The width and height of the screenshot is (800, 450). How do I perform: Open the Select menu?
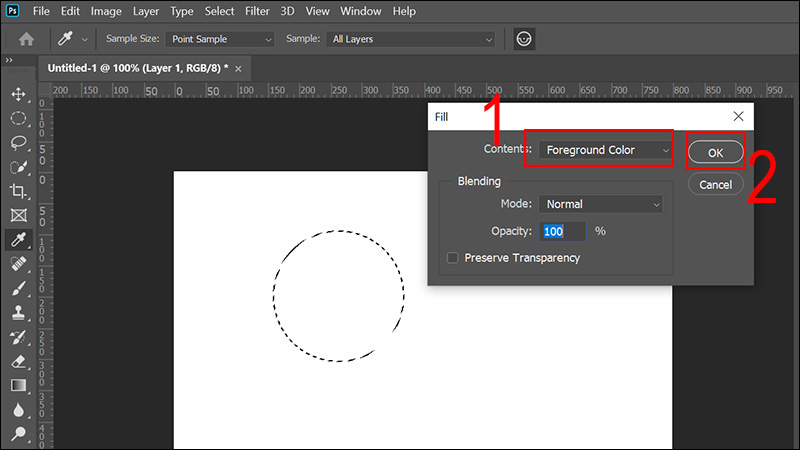click(219, 11)
